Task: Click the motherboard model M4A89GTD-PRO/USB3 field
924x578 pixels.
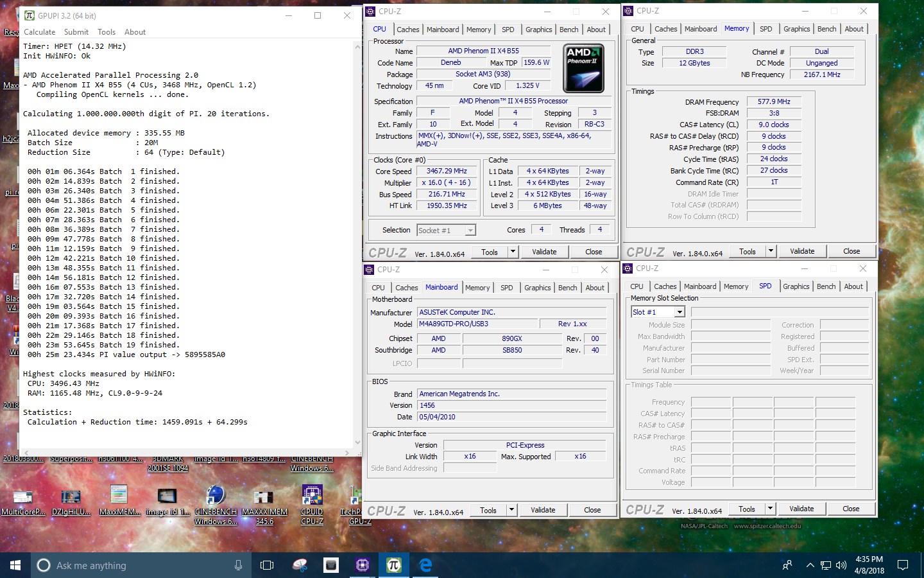Action: [x=477, y=324]
